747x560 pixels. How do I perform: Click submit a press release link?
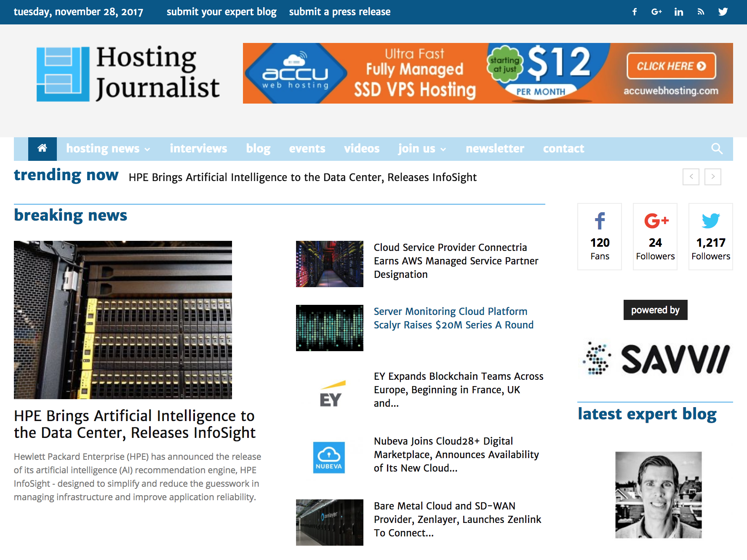pyautogui.click(x=340, y=12)
